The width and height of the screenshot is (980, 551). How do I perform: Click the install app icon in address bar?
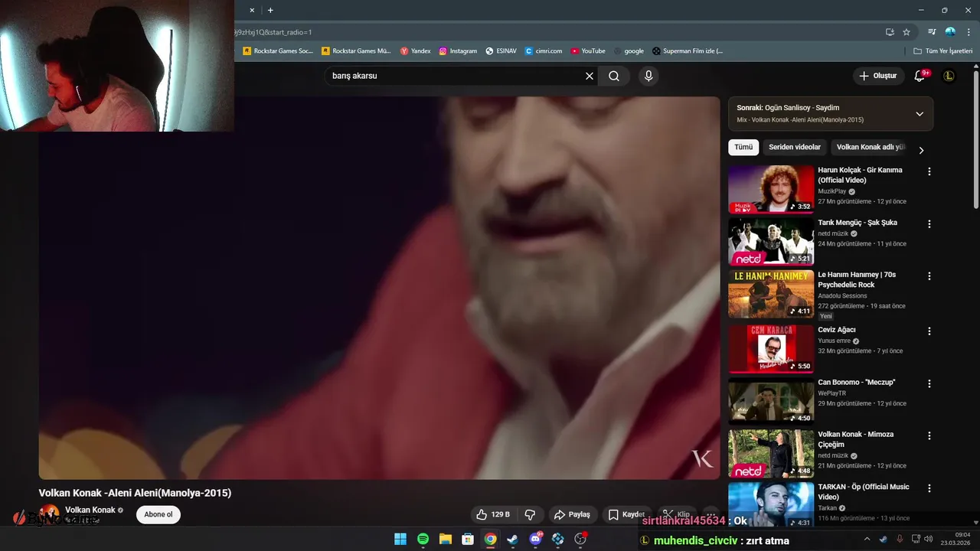point(890,32)
